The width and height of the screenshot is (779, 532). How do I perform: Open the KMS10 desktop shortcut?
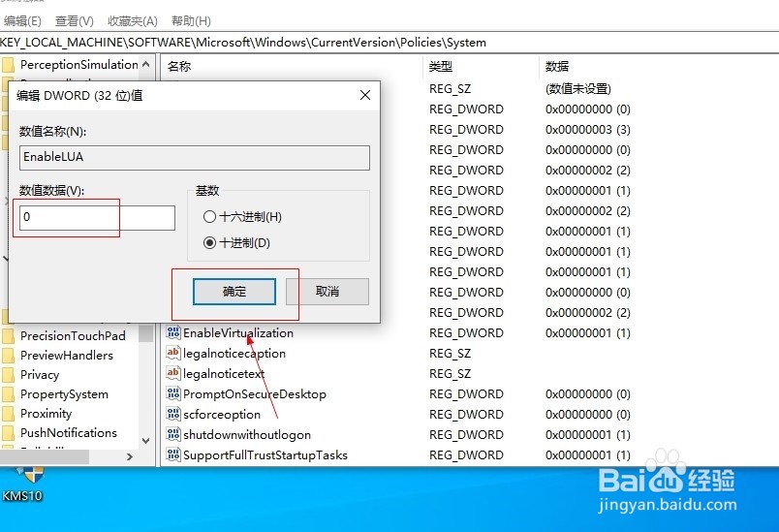(x=23, y=485)
